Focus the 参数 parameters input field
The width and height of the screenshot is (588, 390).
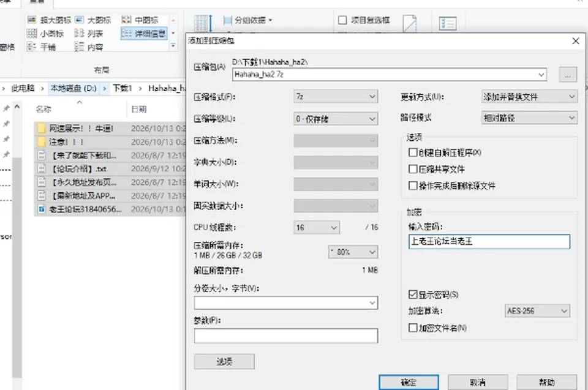(286, 336)
